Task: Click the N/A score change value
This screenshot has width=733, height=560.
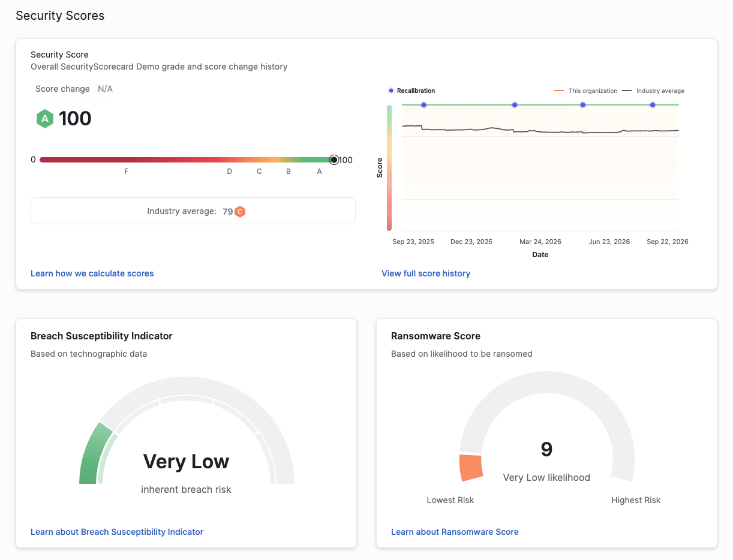Action: [x=105, y=89]
